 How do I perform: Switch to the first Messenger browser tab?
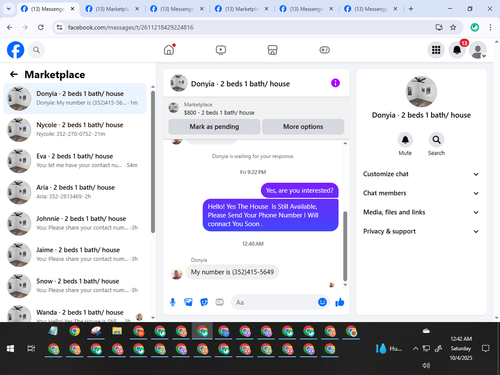(x=47, y=9)
